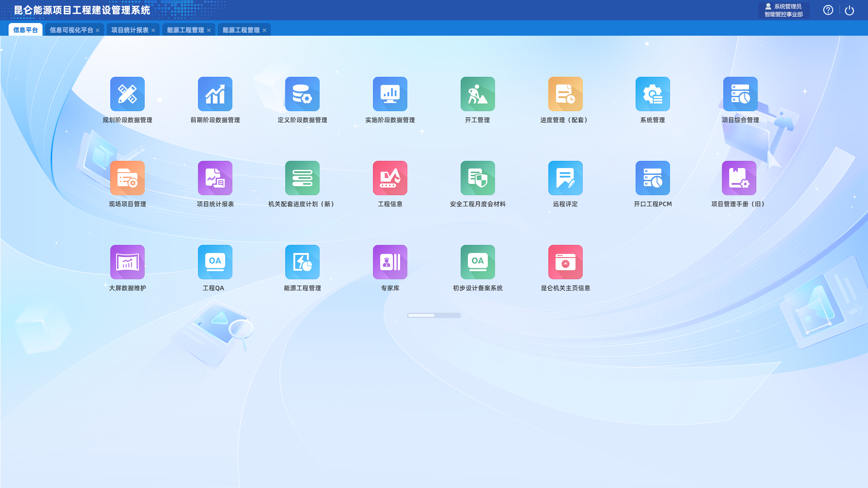Close the last 能源工程管理 tab
The height and width of the screenshot is (488, 868).
point(264,30)
